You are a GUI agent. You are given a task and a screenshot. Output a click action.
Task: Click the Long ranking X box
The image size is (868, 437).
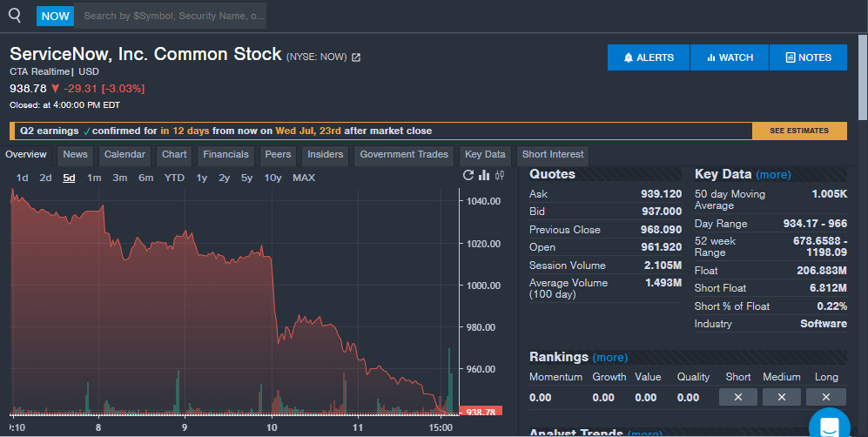826,397
